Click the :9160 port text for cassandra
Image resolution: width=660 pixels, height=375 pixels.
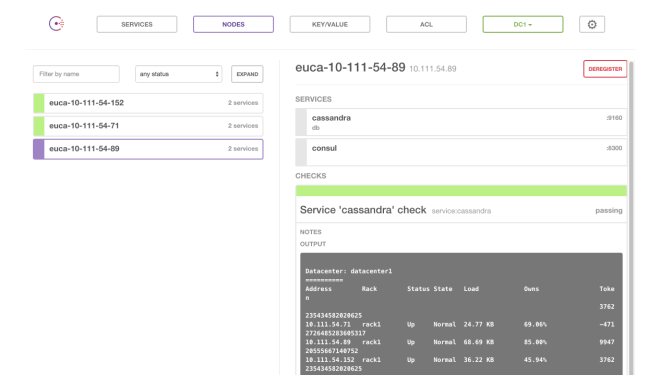(614, 118)
